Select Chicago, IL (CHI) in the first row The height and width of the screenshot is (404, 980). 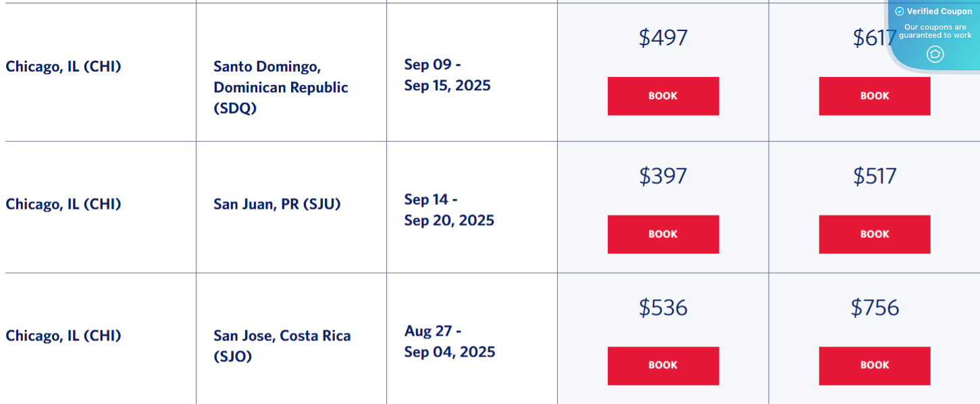(x=62, y=66)
